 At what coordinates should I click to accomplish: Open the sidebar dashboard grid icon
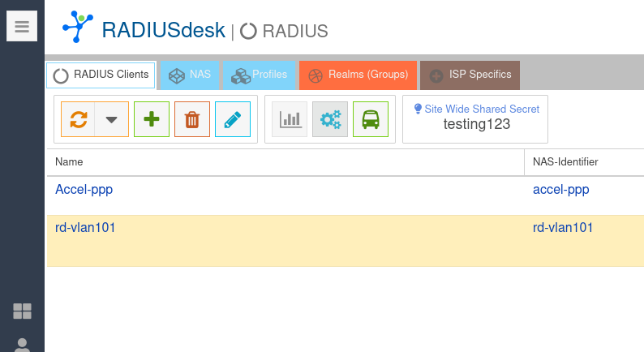coord(22,311)
